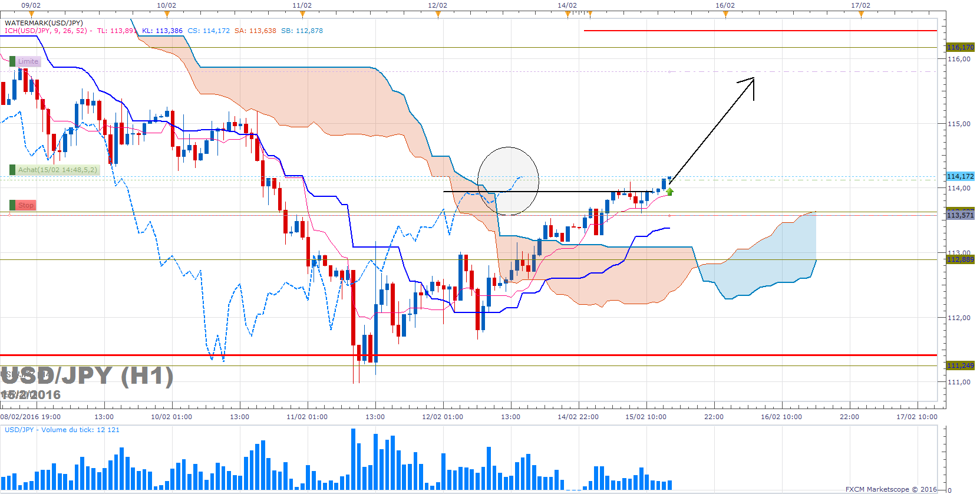
Task: Click the green handle beside Stop
Action: pos(12,205)
